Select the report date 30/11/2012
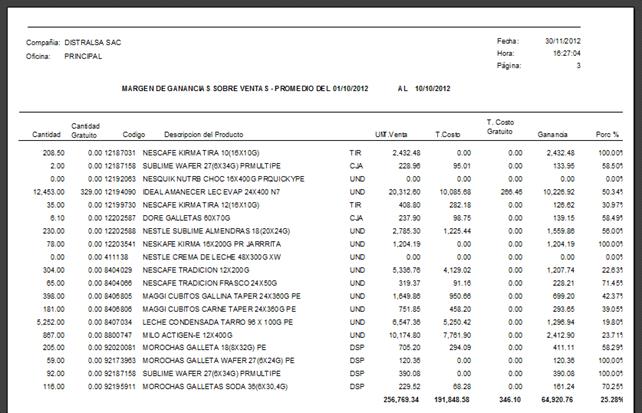Viewport: 642px width, 413px height. click(x=563, y=41)
